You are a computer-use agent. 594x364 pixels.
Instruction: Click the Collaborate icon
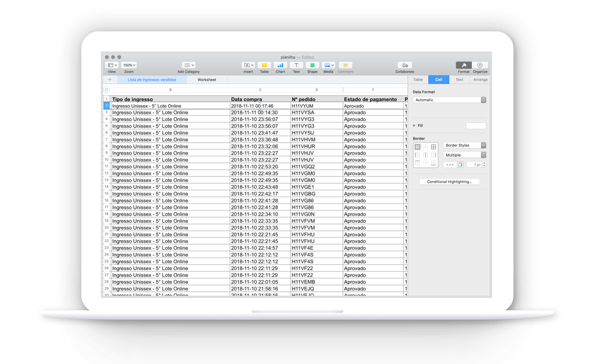click(x=404, y=66)
